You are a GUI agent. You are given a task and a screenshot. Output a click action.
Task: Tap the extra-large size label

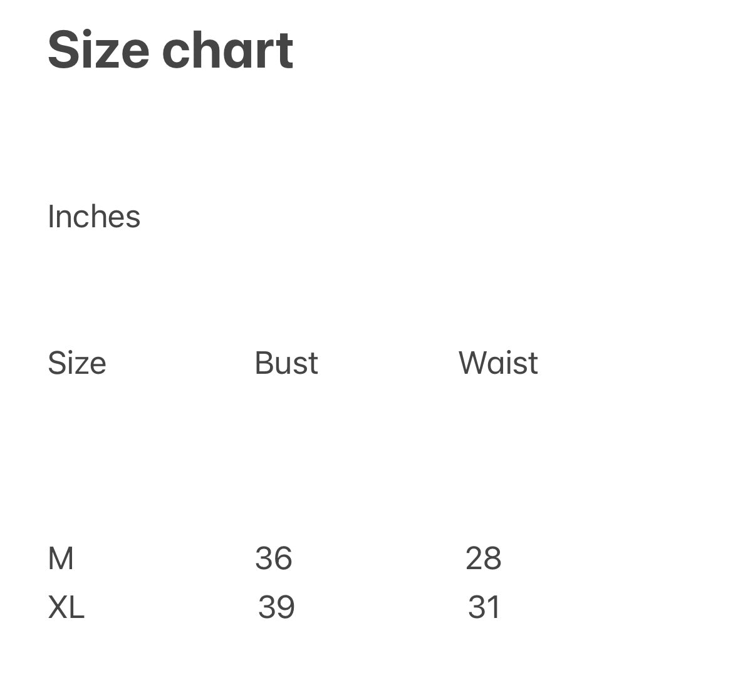pyautogui.click(x=66, y=607)
